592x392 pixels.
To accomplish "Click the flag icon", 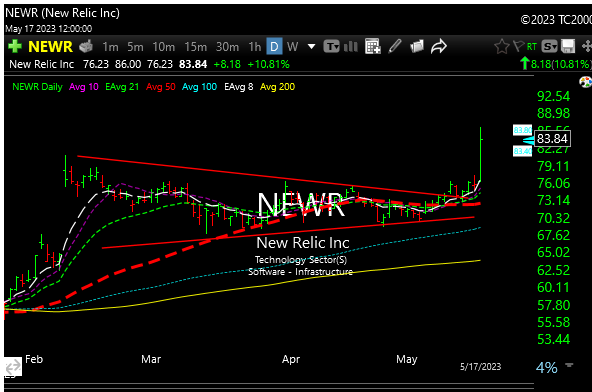I will tap(518, 46).
